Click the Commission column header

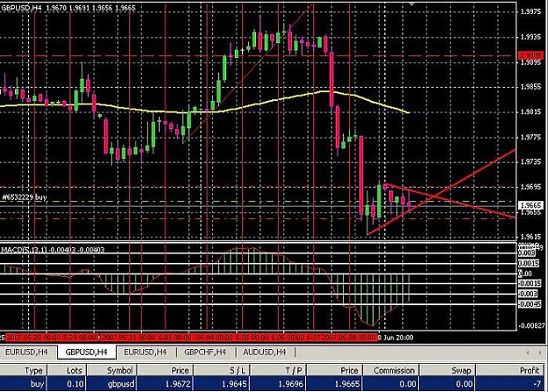click(x=391, y=370)
